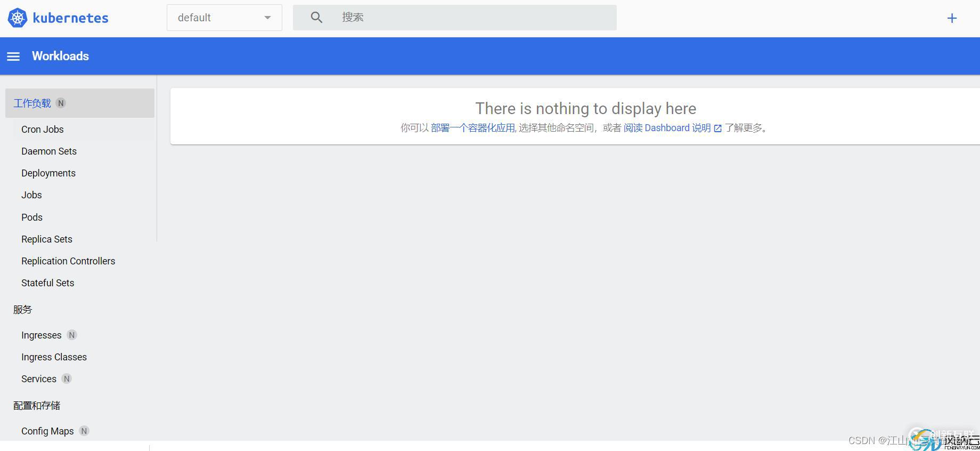Open Ingress Classes page
This screenshot has width=980, height=451.
click(54, 357)
